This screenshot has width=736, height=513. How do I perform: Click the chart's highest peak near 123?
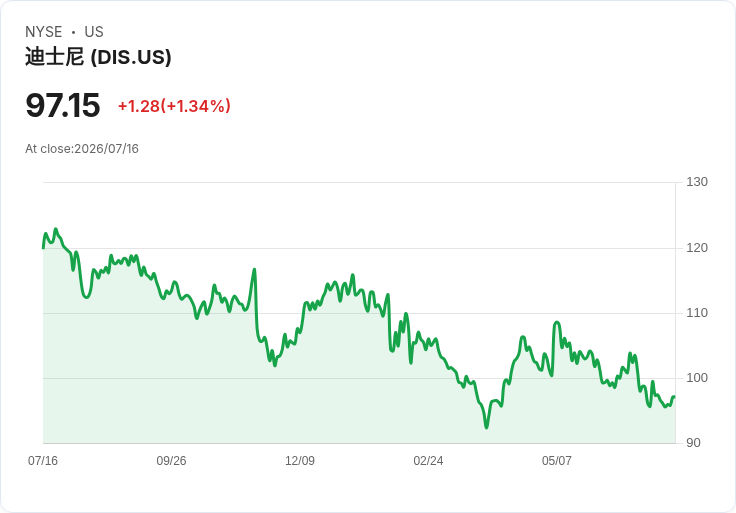(x=56, y=229)
